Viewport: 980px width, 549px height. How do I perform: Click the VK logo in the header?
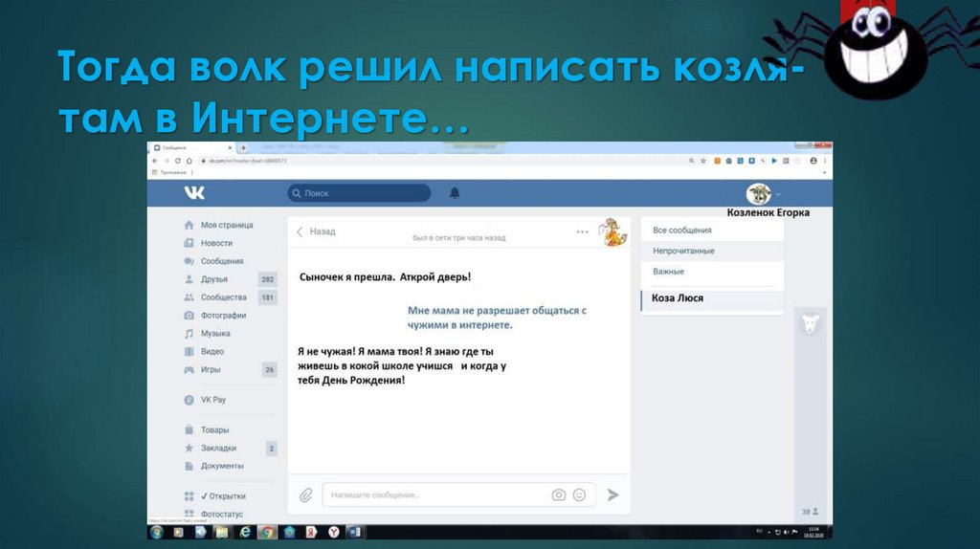[194, 193]
